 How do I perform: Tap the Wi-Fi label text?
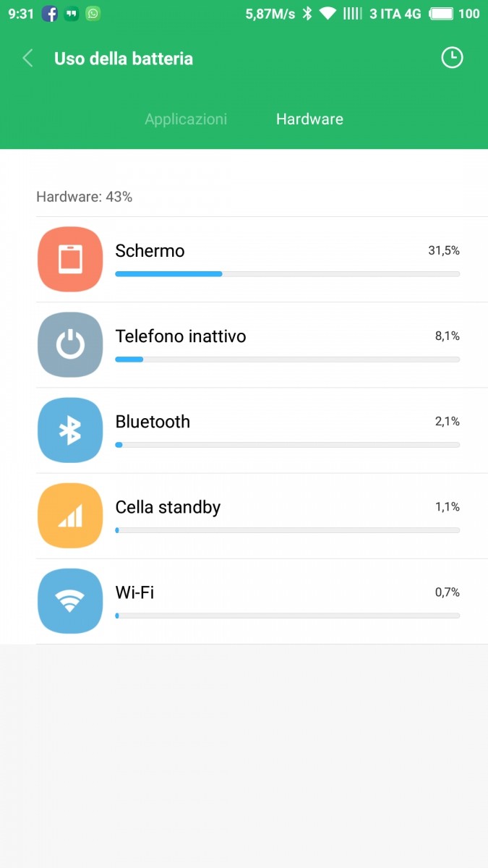click(134, 592)
